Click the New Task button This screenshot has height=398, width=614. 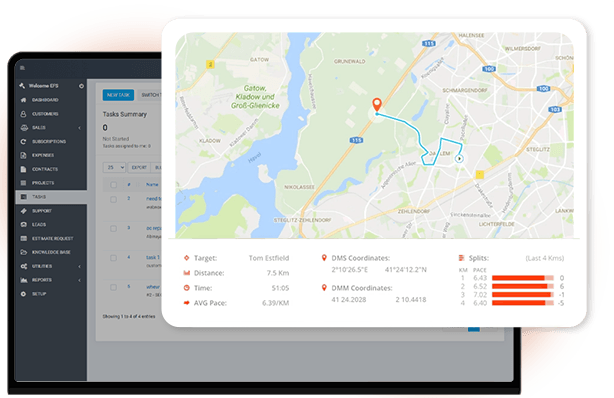point(118,95)
